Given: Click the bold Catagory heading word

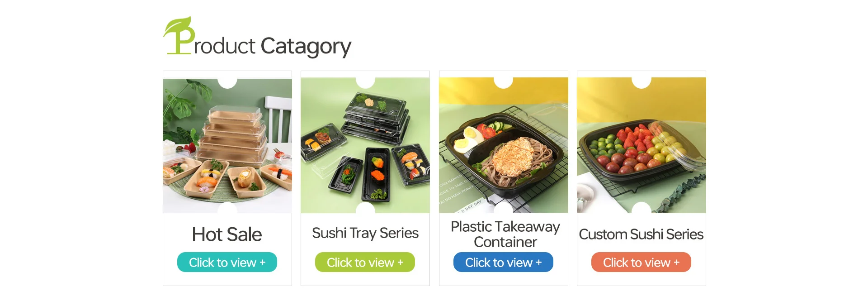Looking at the screenshot, I should [306, 47].
